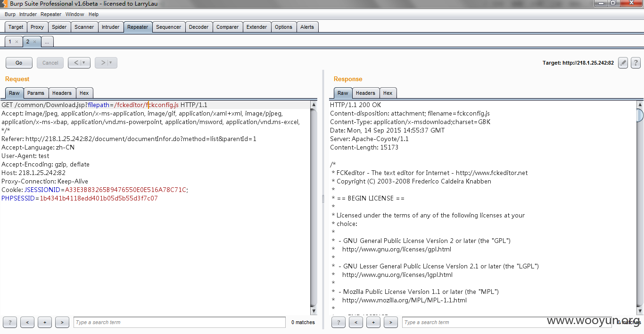This screenshot has width=644, height=334.
Task: Click the gpl.html license URL text
Action: (x=396, y=249)
